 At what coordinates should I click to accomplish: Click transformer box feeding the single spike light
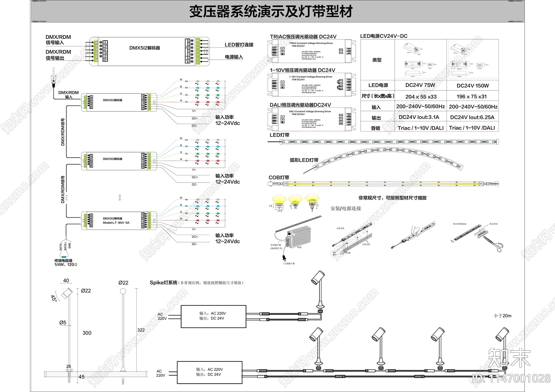pyautogui.click(x=214, y=316)
